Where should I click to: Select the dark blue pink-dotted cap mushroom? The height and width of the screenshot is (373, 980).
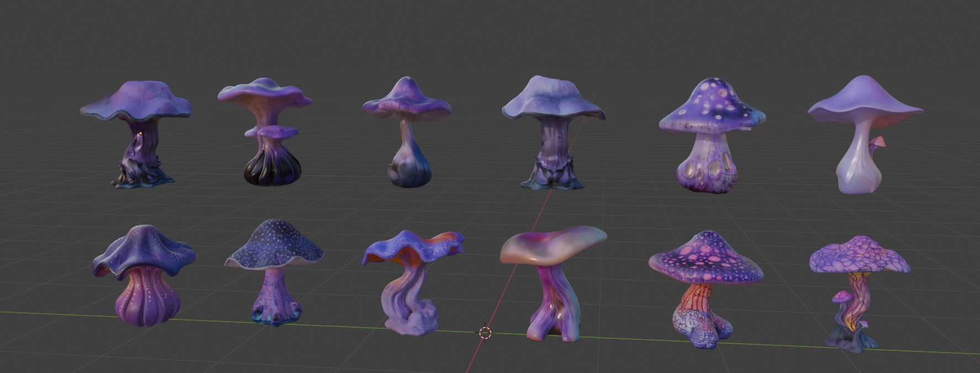click(274, 272)
